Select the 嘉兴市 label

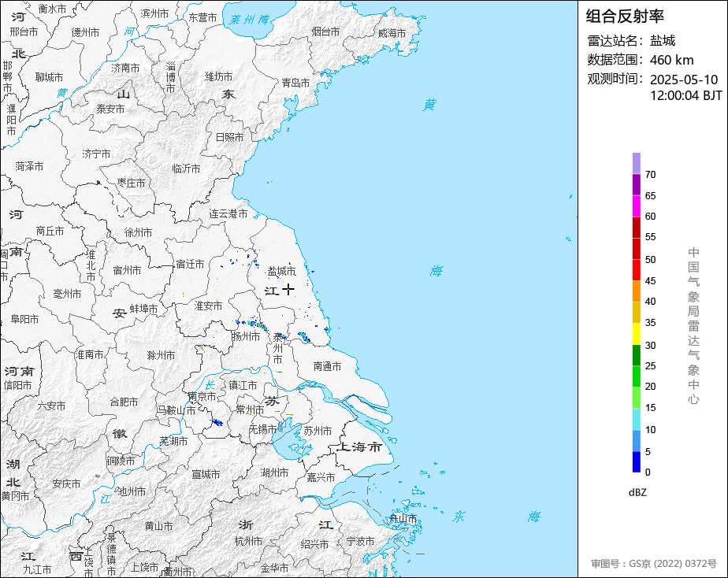(321, 477)
